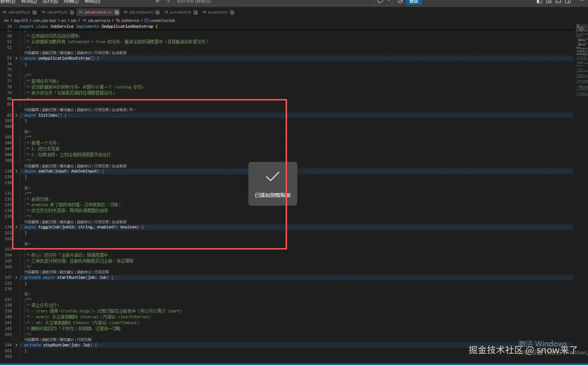
Task: Open the chat icon in title bar
Action: coord(380,2)
